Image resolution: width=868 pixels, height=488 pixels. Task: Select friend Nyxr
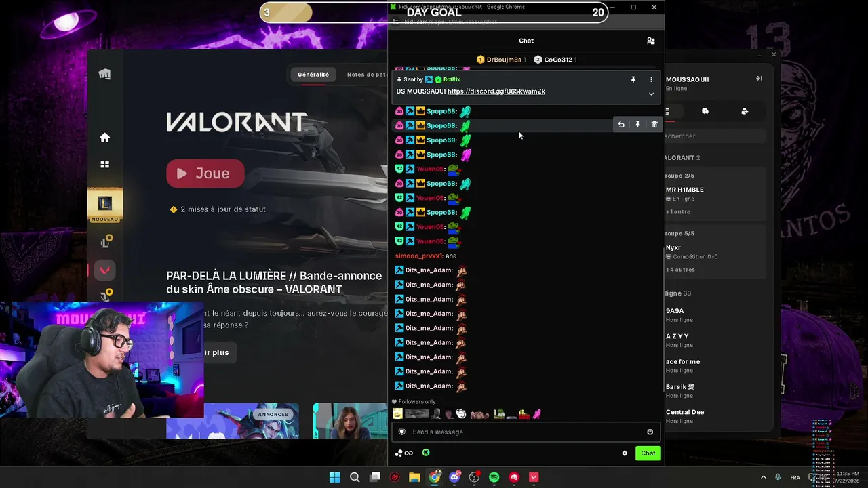(x=673, y=248)
